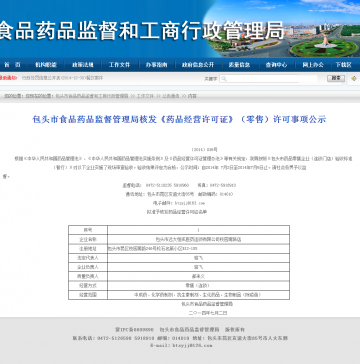Image resolution: width=360 pixels, height=364 pixels.
Task: Click the 零售（连锁） value cell
Action: click(x=198, y=286)
